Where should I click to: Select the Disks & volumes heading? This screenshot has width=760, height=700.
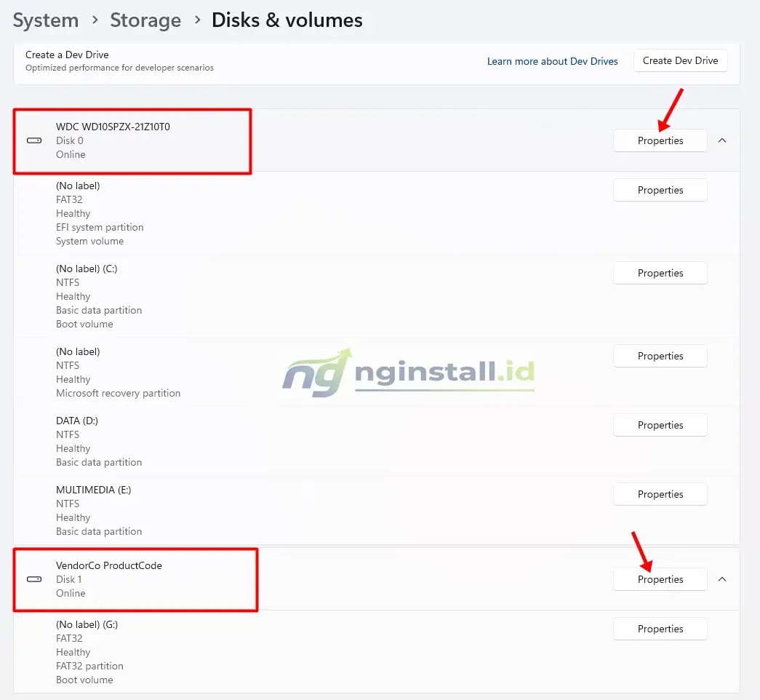click(287, 20)
